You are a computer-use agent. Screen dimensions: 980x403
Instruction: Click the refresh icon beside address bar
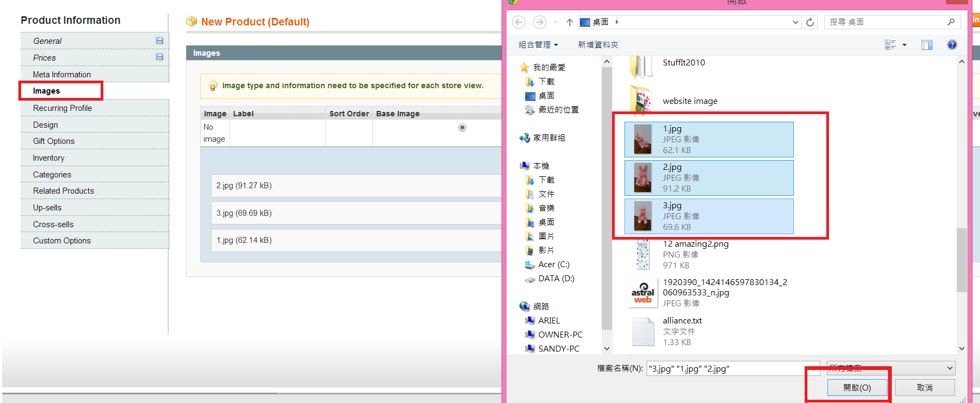tap(810, 22)
